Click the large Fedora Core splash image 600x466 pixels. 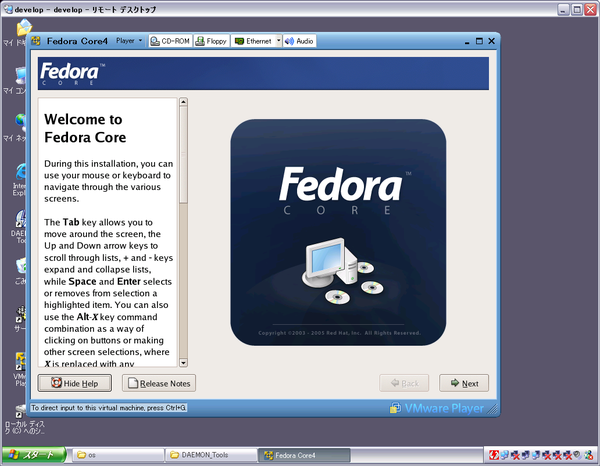click(x=338, y=232)
